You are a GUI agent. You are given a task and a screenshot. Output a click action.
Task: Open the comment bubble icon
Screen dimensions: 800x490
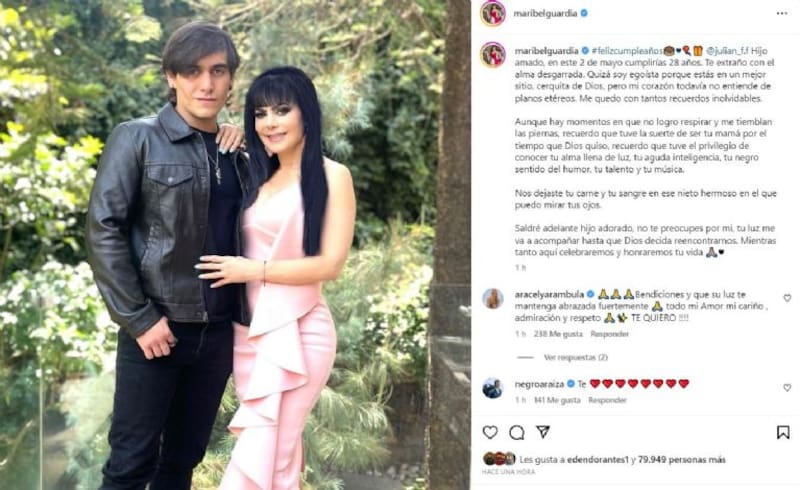pos(516,433)
